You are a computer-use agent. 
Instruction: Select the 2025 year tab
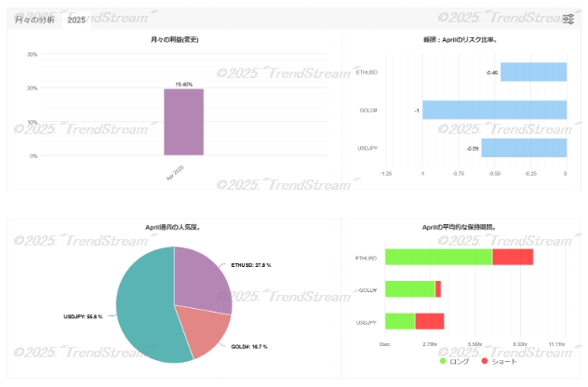tap(76, 20)
